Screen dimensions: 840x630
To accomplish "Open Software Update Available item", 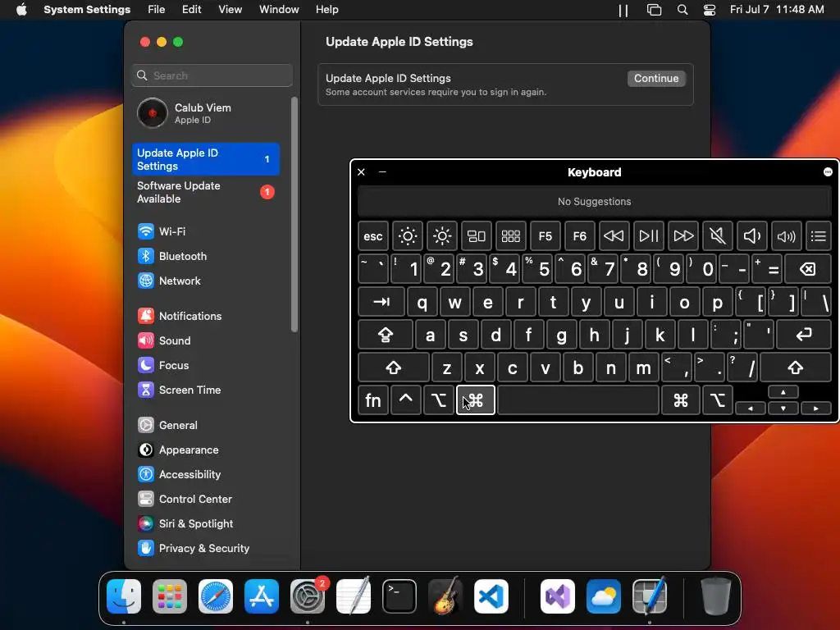I will pyautogui.click(x=206, y=192).
